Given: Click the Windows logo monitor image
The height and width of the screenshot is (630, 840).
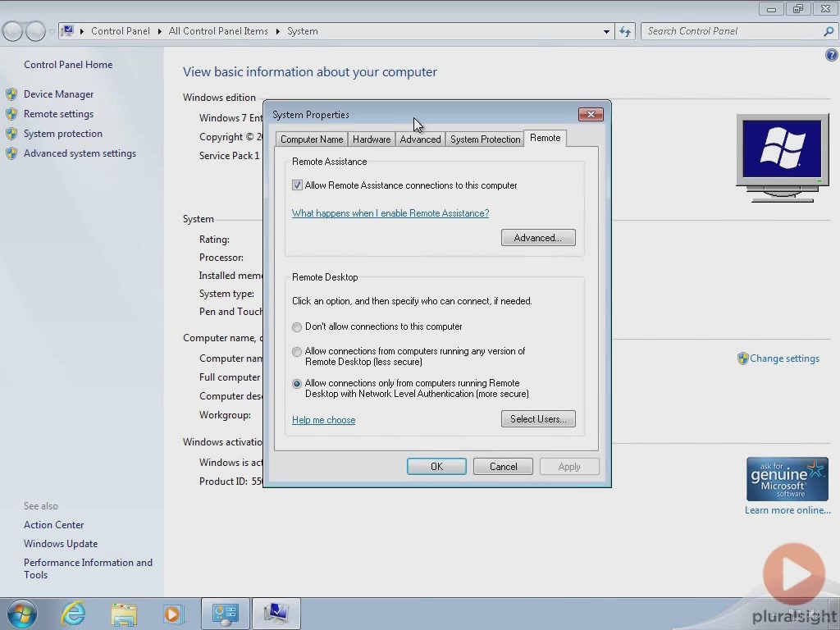Looking at the screenshot, I should pos(783,158).
